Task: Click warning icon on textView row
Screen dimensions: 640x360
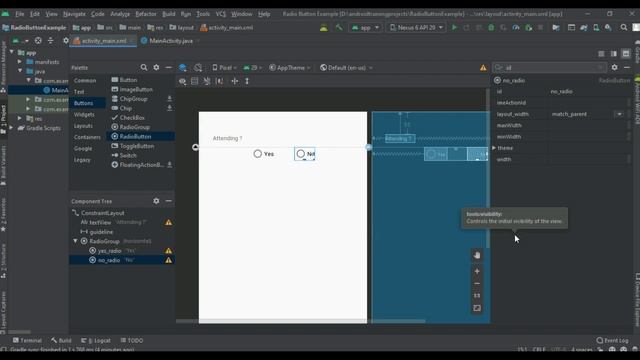Action: pos(168,222)
